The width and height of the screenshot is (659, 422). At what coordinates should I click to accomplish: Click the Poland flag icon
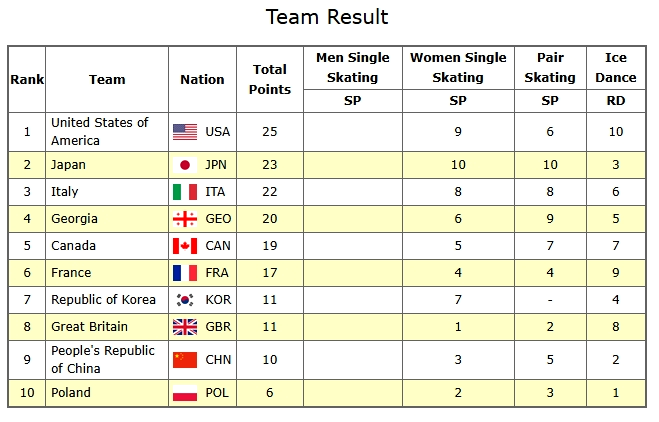185,393
